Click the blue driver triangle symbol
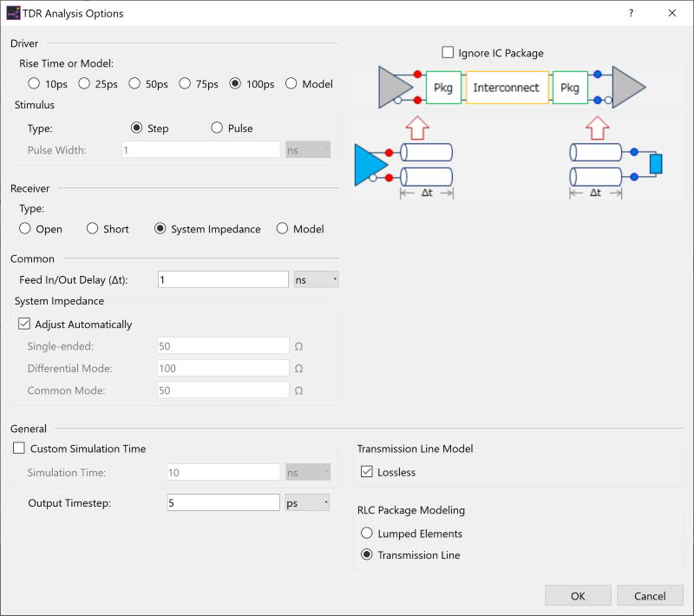This screenshot has width=694, height=616. click(370, 165)
